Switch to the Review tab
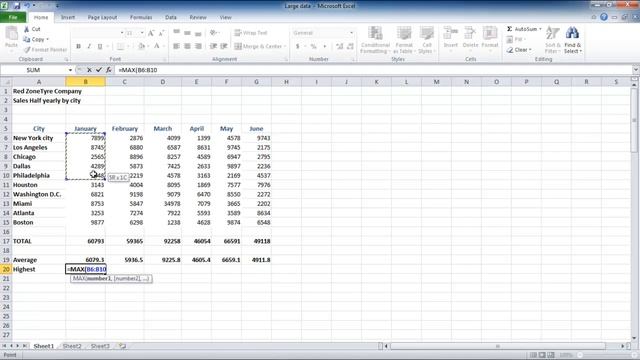 pyautogui.click(x=198, y=17)
